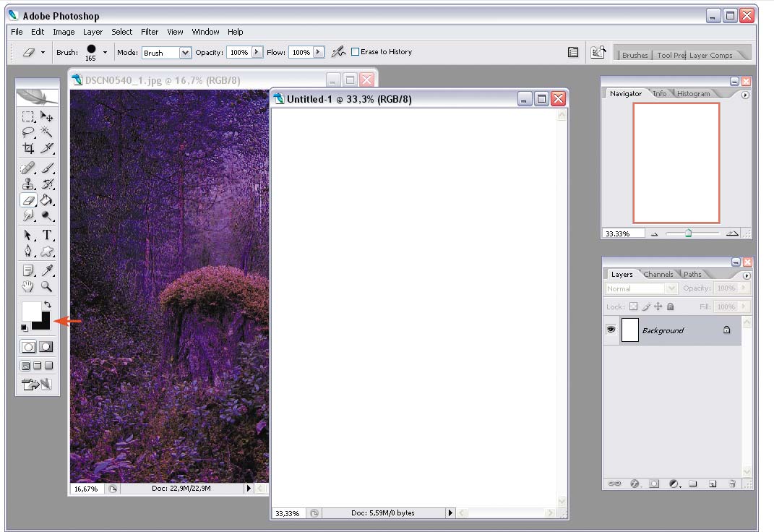
Task: Open the Filter menu
Action: point(150,32)
